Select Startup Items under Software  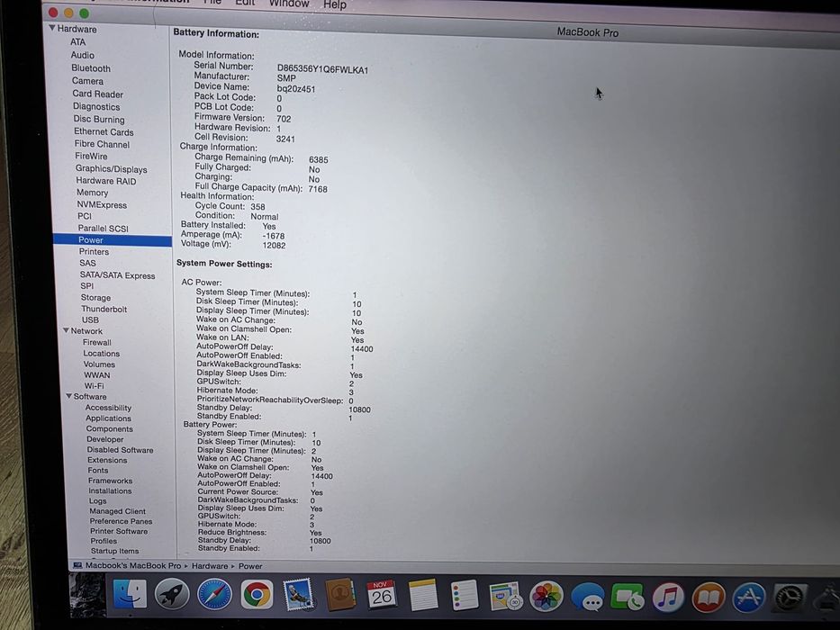click(114, 551)
